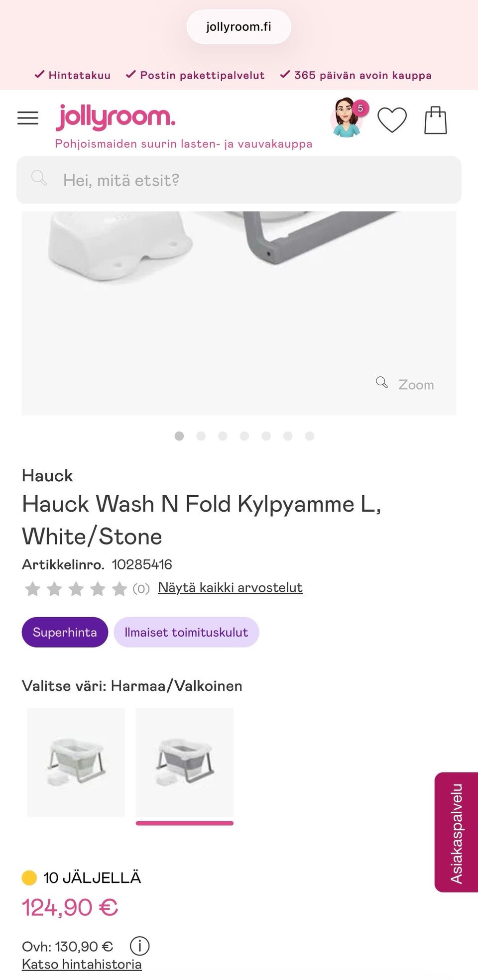
Task: Go to the fourth product image dot
Action: tap(244, 436)
